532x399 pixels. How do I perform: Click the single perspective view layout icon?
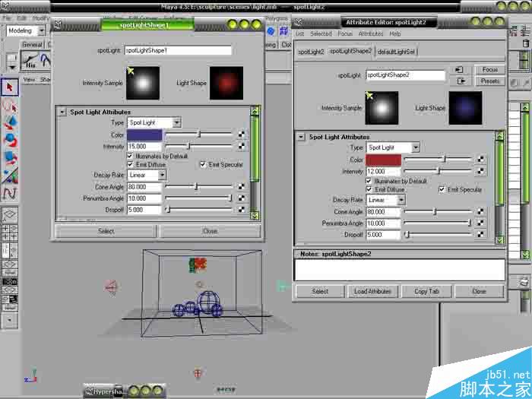[x=9, y=215]
